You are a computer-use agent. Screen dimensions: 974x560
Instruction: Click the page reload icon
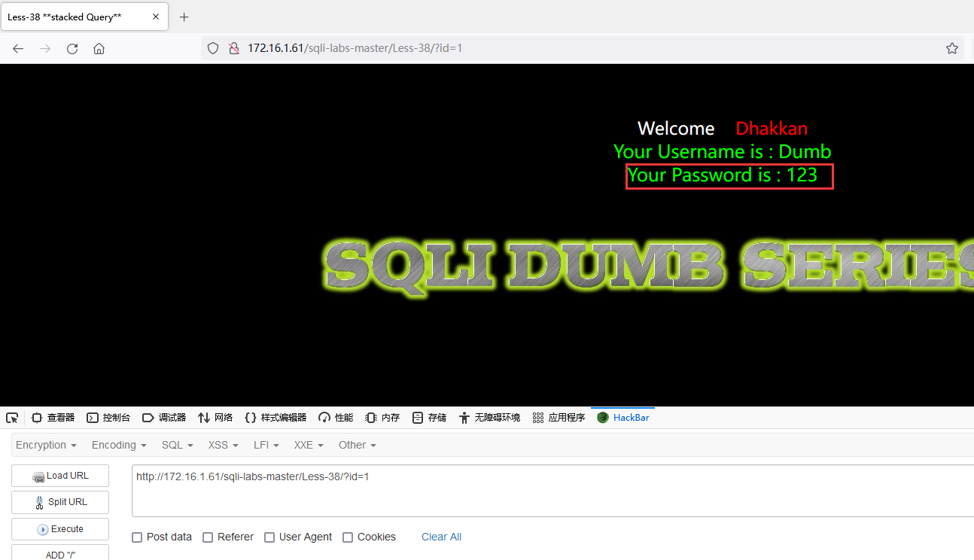[72, 48]
